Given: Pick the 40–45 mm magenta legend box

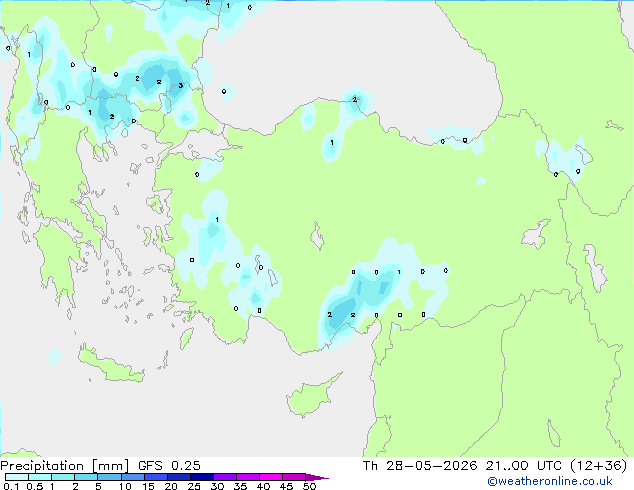Looking at the screenshot, I should tap(271, 477).
